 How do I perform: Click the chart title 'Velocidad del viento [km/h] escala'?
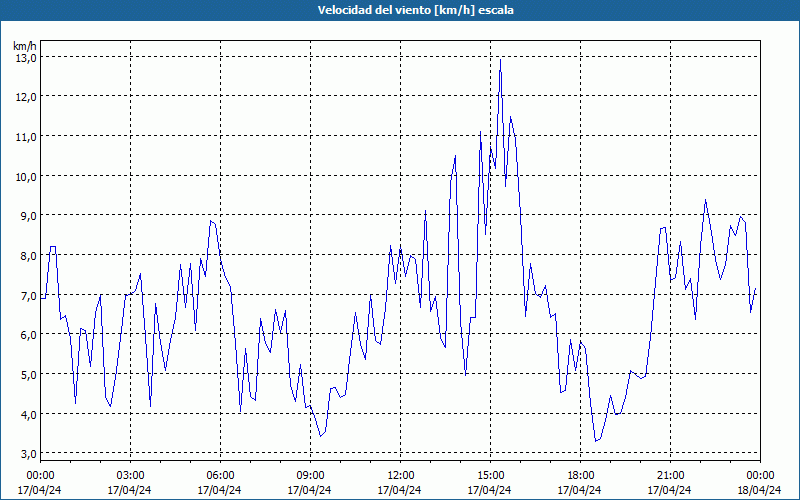tap(415, 10)
